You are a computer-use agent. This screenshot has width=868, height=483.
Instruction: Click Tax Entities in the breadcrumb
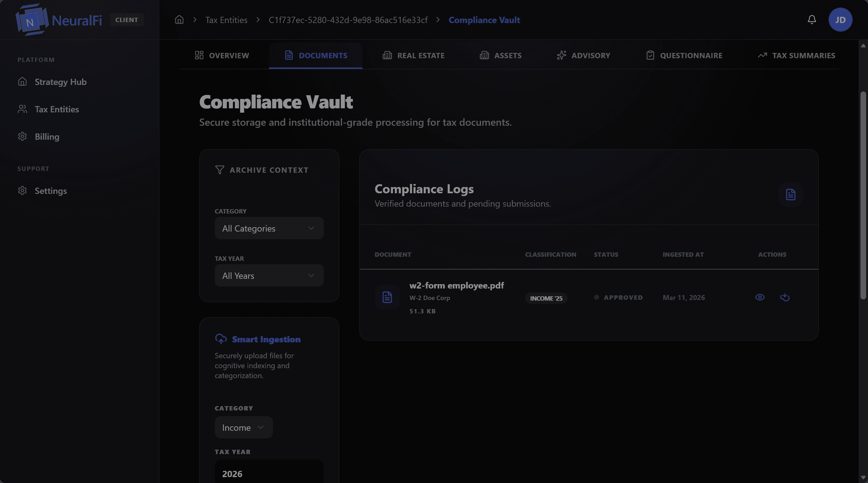(x=226, y=20)
